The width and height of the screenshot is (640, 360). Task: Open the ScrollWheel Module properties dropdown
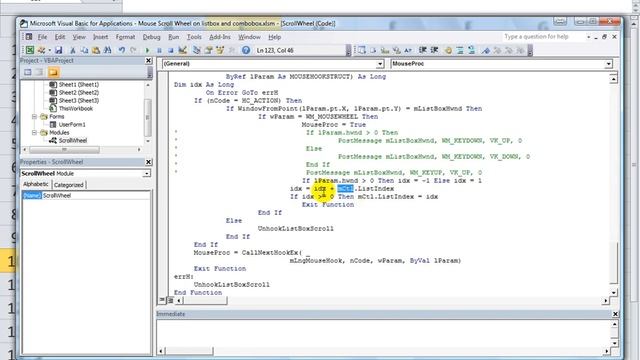[x=147, y=173]
